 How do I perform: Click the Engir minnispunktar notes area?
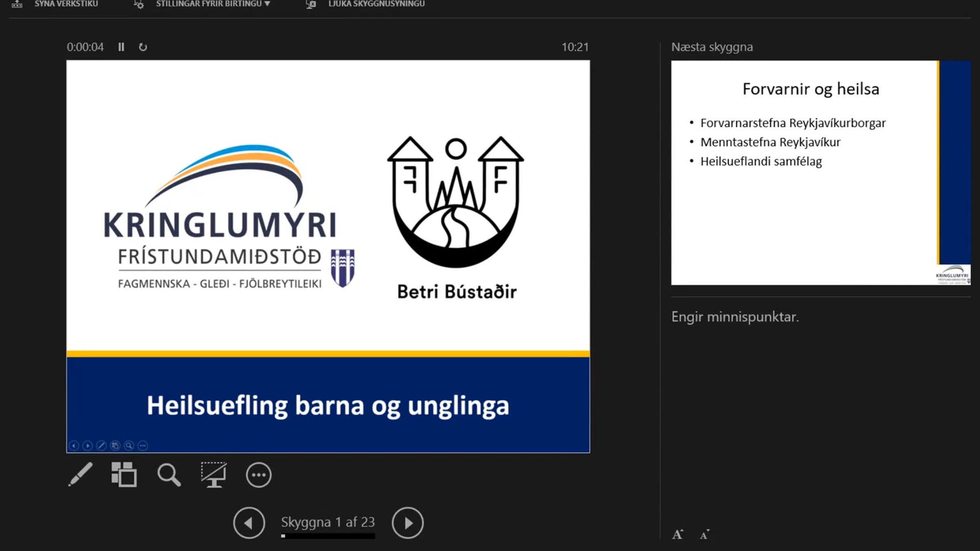735,317
